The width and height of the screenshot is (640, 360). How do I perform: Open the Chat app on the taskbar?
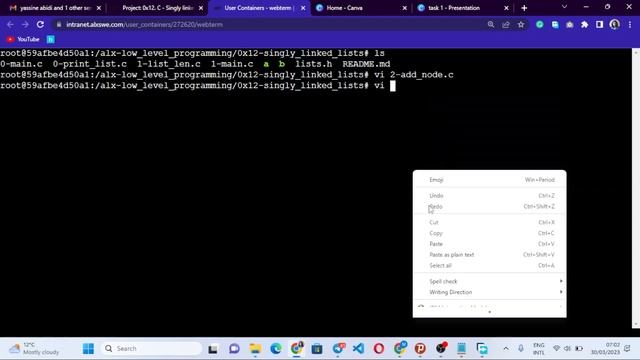click(234, 349)
